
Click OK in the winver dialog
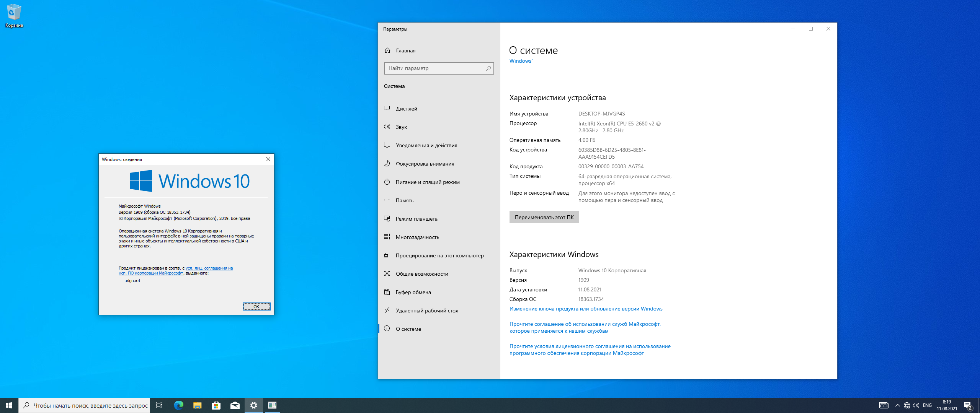(256, 307)
